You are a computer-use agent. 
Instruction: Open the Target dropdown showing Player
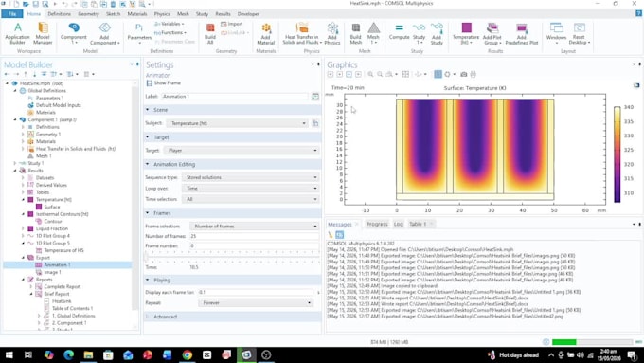click(241, 151)
